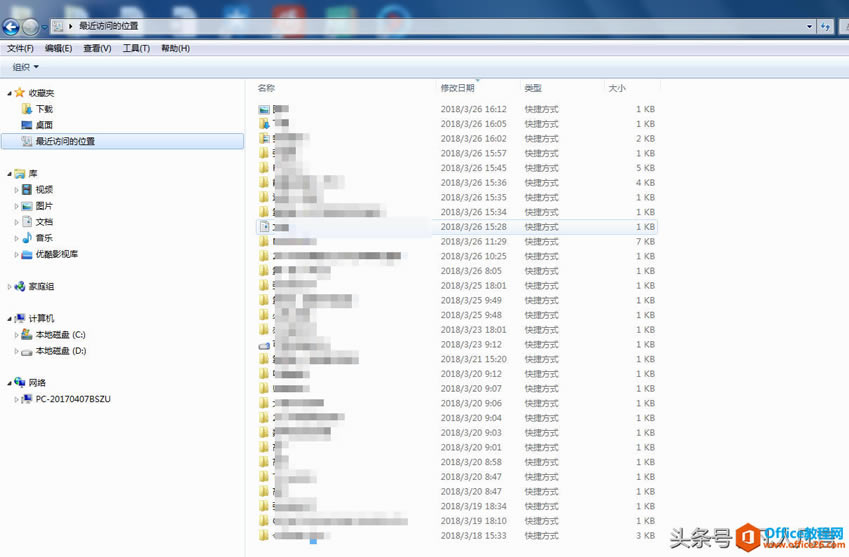Click the 库 libraries icon

pyautogui.click(x=20, y=173)
